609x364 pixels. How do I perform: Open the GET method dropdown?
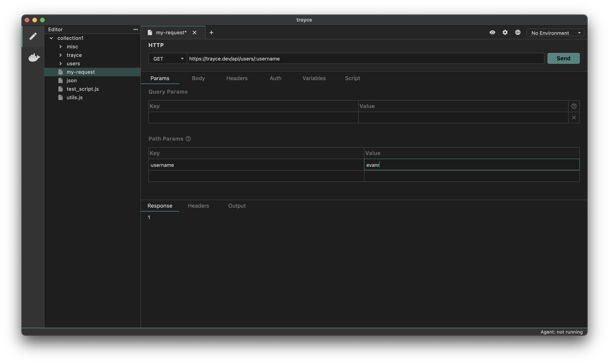(x=168, y=59)
